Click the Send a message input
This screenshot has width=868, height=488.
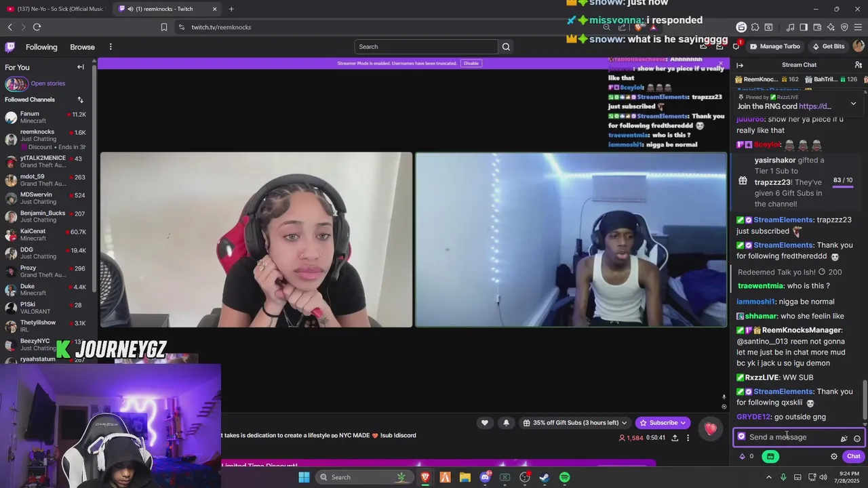(799, 437)
